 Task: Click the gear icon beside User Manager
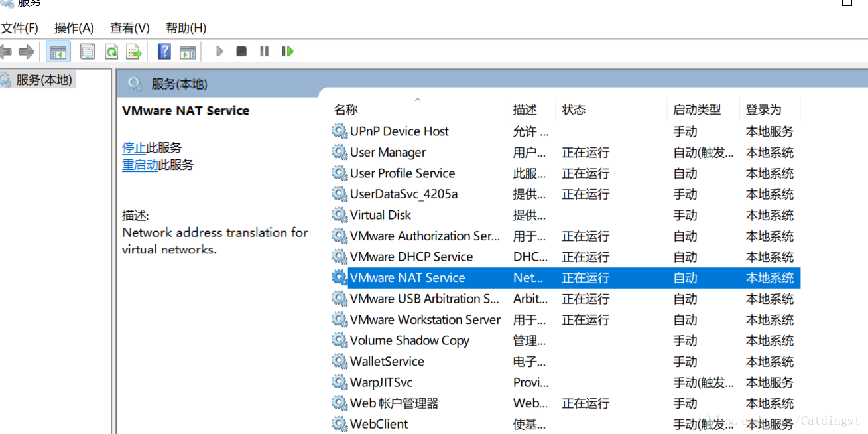[340, 153]
